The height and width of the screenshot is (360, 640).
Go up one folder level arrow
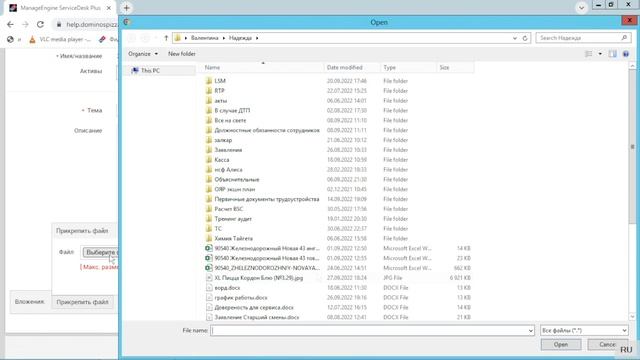tap(166, 38)
